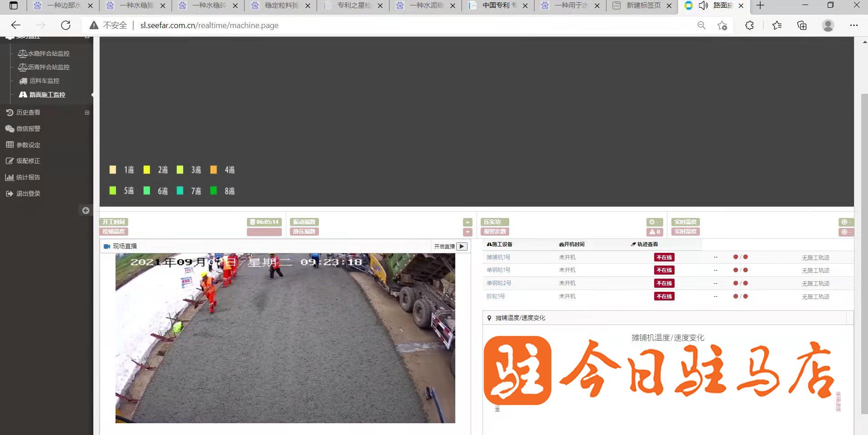The image size is (868, 435).
Task: Open 参数设定 via its table icon
Action: [x=10, y=145]
